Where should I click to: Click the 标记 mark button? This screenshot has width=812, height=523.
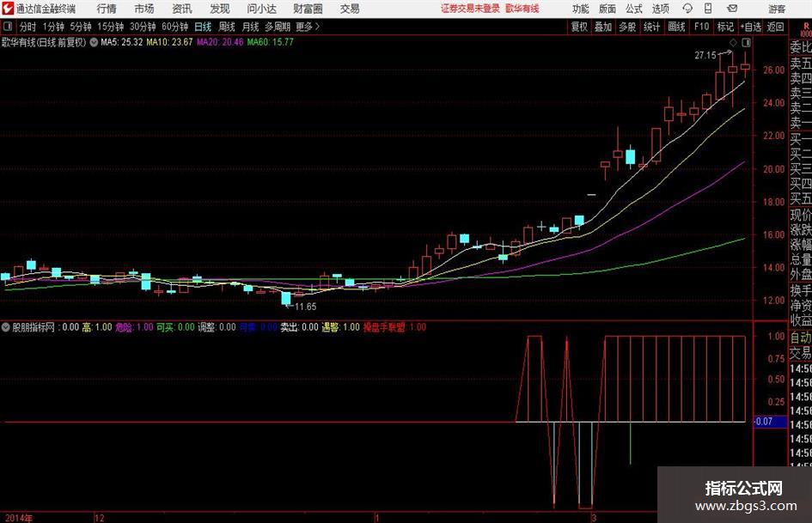tap(725, 27)
